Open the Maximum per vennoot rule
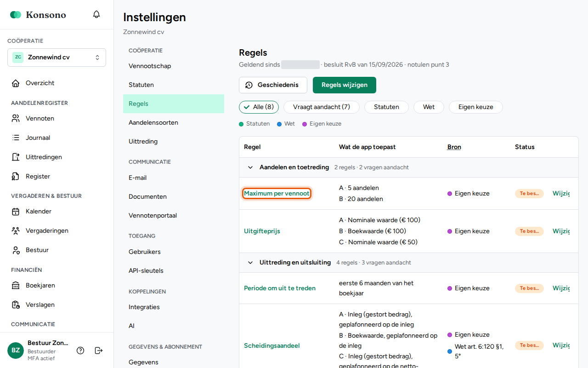 [x=277, y=194]
